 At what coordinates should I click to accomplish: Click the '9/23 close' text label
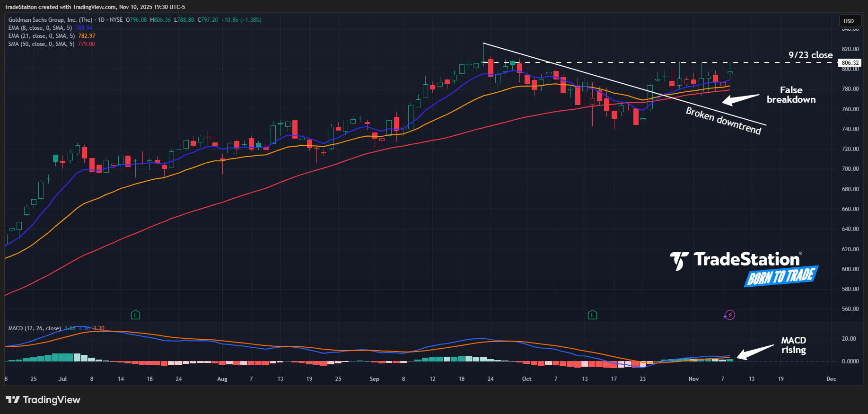(810, 55)
